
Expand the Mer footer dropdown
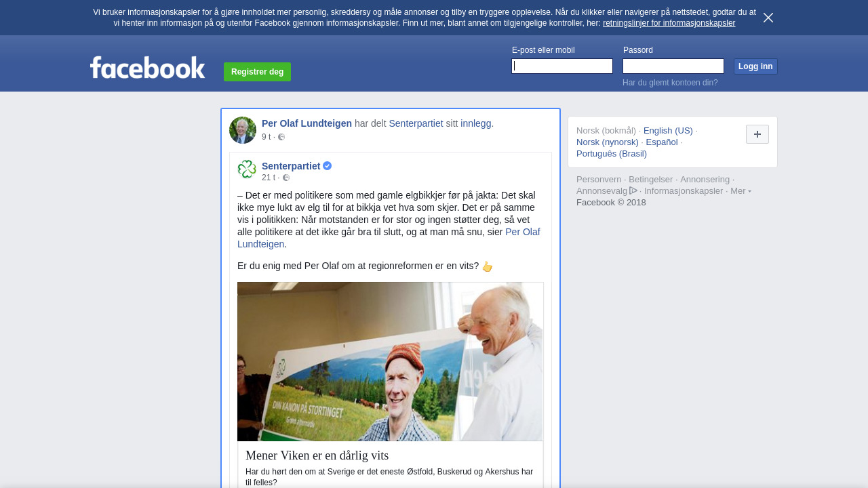click(741, 191)
